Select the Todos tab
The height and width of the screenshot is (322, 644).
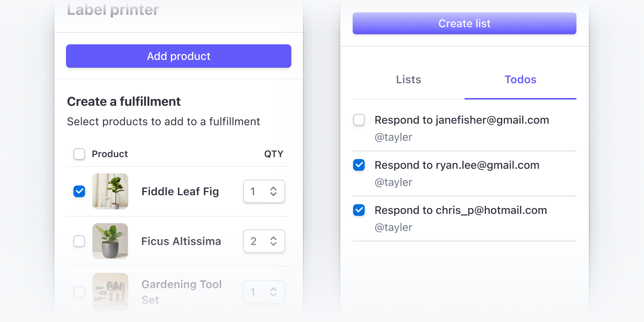[520, 79]
